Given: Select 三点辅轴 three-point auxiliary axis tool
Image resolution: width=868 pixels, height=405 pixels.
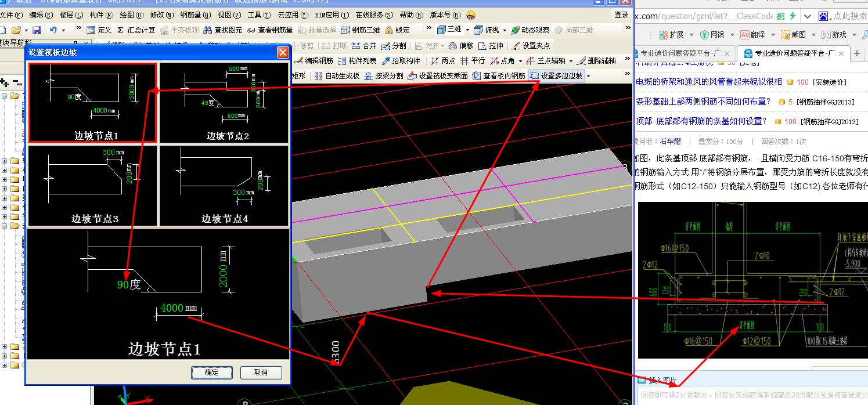Looking at the screenshot, I should (545, 60).
